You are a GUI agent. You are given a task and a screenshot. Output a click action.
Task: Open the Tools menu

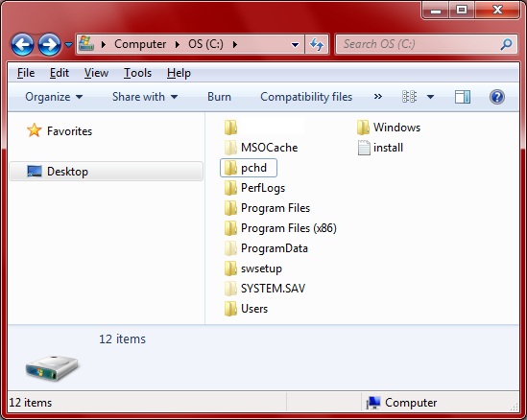[137, 73]
